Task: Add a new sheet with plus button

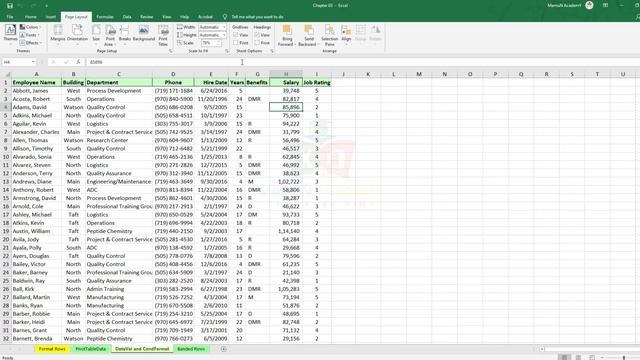Action: pos(224,349)
